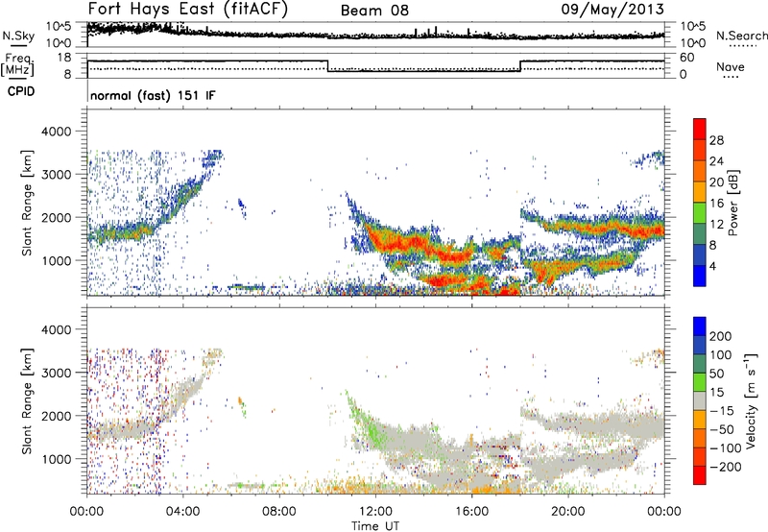Viewport: 768px width, 532px height.
Task: Click the "18" tick on the frequency axis
Action: point(64,58)
